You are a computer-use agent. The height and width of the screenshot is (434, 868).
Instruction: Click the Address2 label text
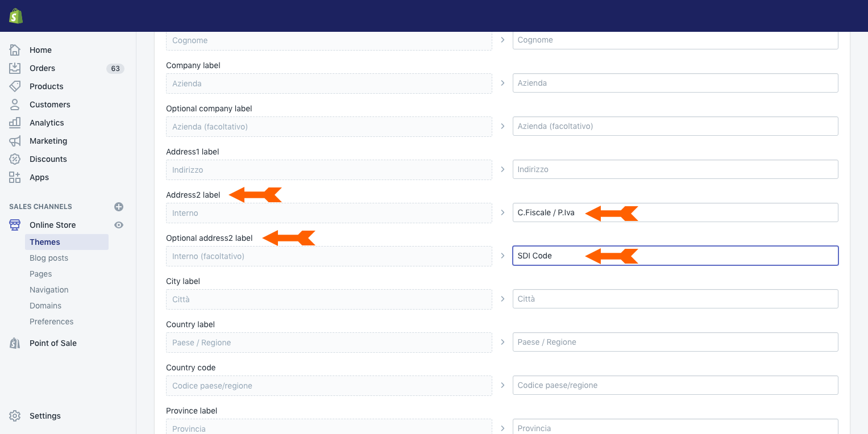tap(193, 195)
